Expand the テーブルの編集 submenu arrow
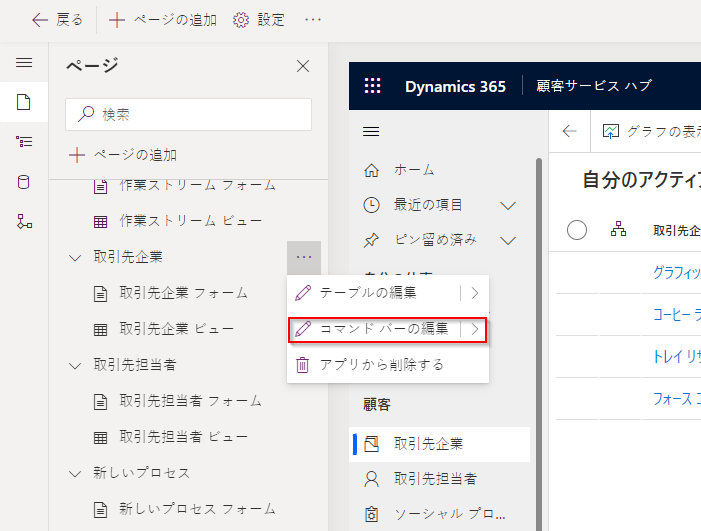This screenshot has width=701, height=531. click(x=475, y=293)
